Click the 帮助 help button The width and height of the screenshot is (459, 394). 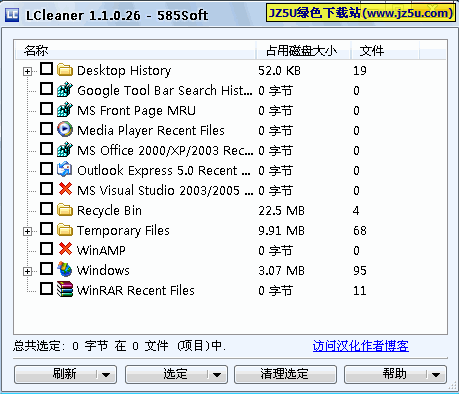(x=395, y=374)
